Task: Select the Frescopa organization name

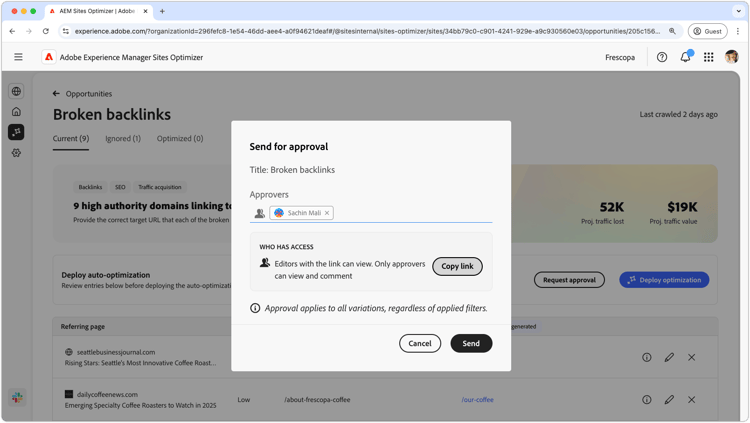Action: click(x=620, y=57)
